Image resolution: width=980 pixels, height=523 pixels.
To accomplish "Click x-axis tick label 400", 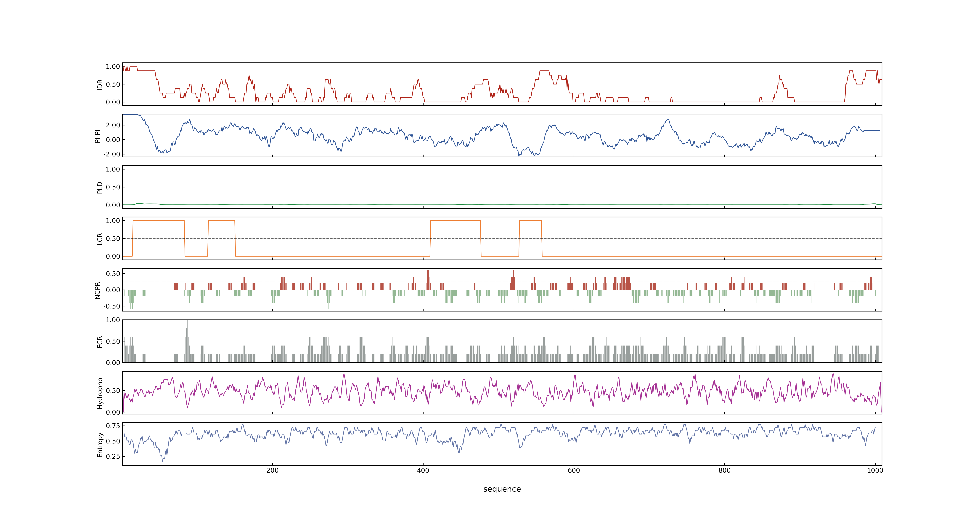I will (x=423, y=470).
